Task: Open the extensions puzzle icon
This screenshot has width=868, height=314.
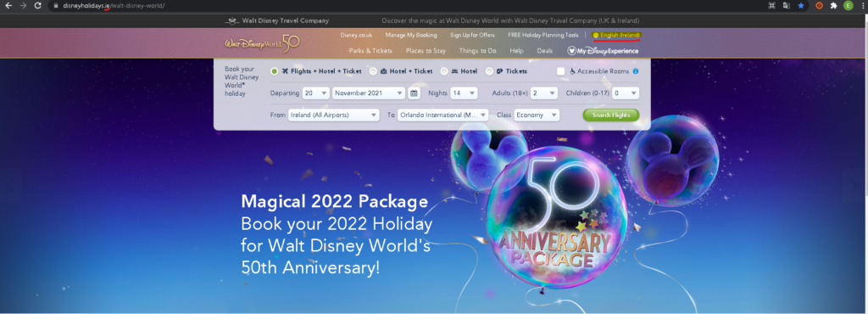Action: [834, 6]
